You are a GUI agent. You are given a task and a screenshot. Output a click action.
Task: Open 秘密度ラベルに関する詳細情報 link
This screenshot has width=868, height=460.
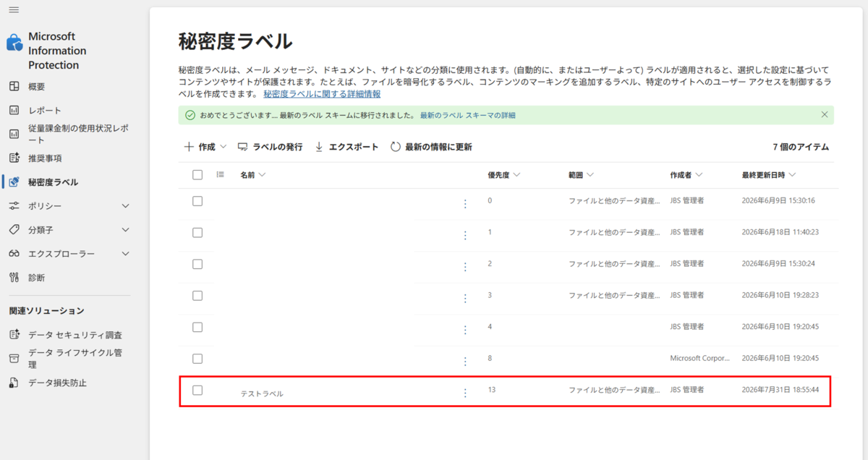[x=322, y=94]
